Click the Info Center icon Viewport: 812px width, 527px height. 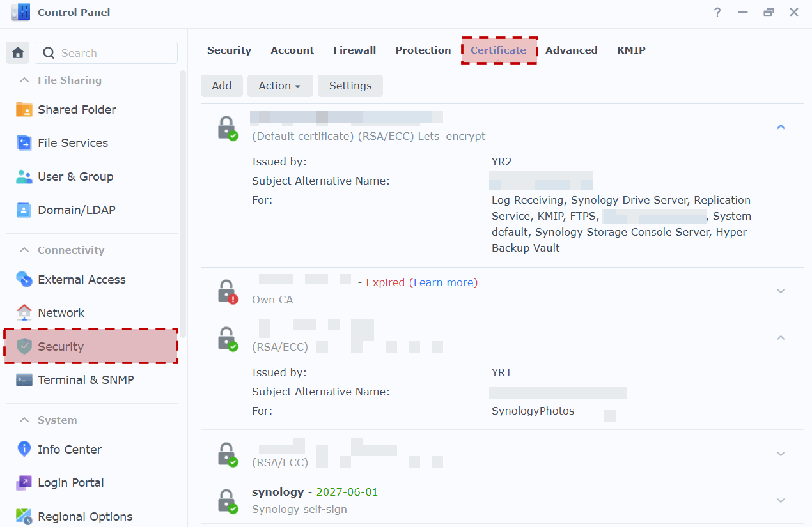coord(24,449)
